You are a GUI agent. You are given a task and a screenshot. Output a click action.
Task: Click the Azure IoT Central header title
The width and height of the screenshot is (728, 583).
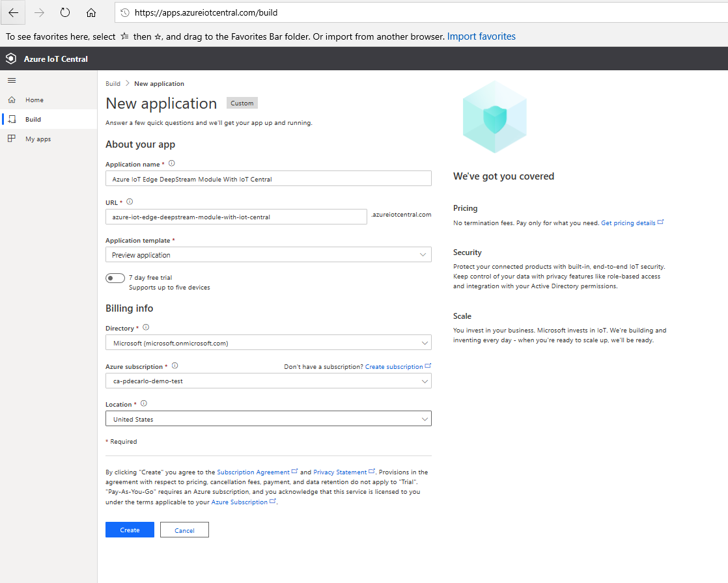click(x=56, y=59)
